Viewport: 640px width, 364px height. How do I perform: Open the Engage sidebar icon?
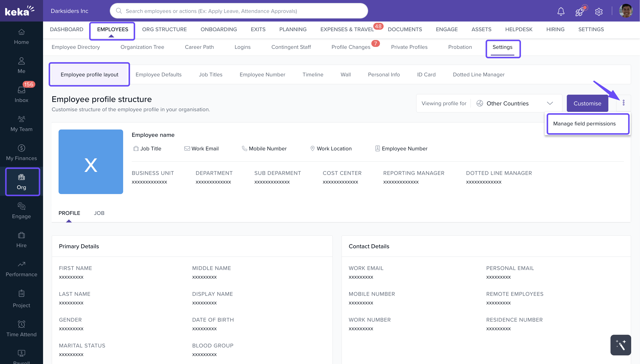(x=22, y=210)
